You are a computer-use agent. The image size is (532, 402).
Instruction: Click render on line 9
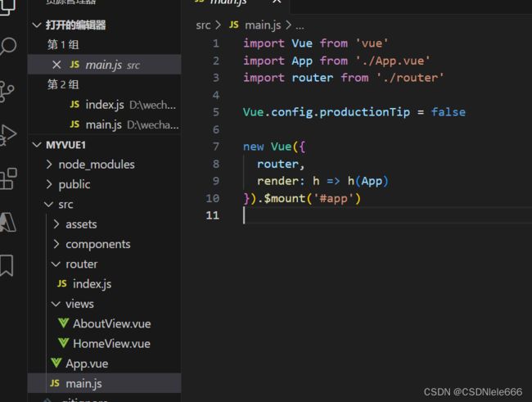pyautogui.click(x=277, y=181)
